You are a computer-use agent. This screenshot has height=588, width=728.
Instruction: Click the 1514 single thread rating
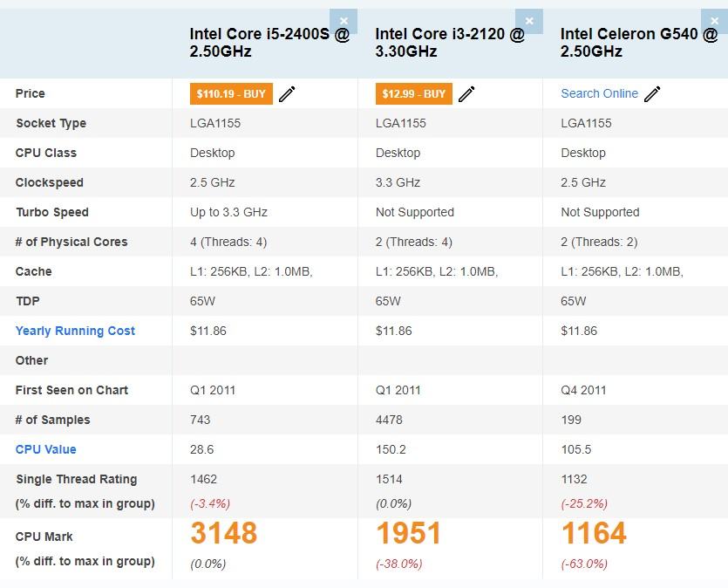(x=390, y=479)
